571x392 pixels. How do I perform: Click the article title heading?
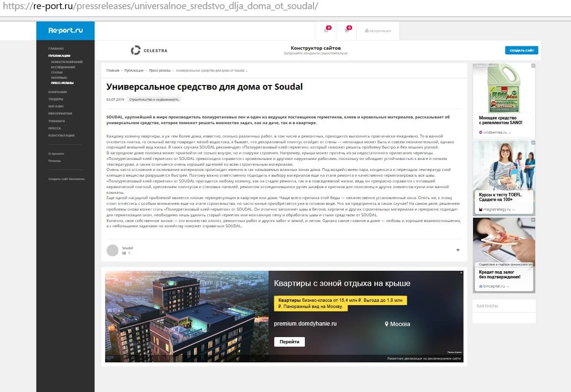point(205,86)
